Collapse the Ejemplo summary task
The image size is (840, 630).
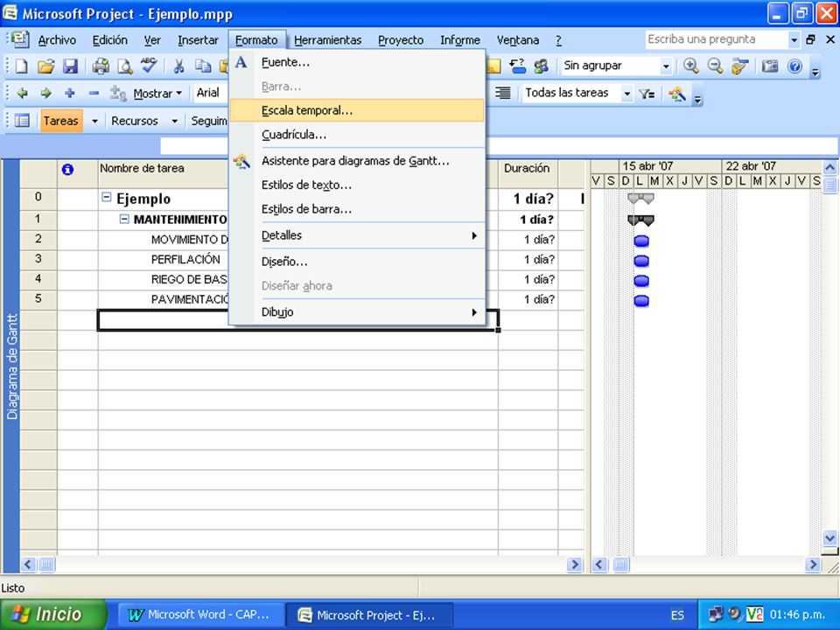pyautogui.click(x=107, y=198)
